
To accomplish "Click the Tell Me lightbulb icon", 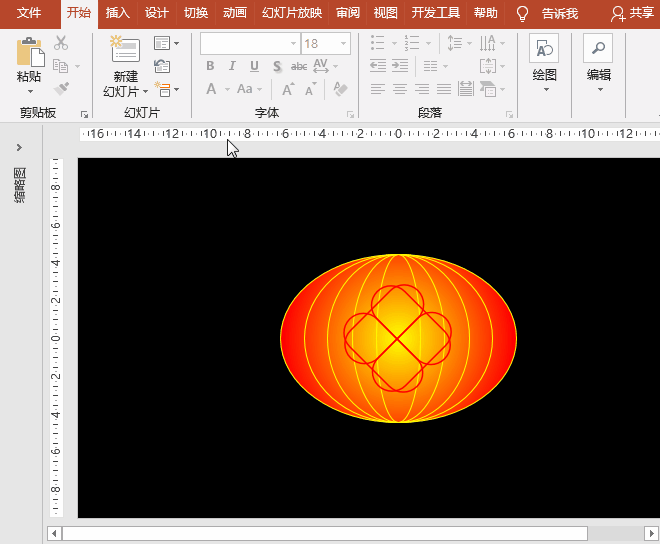I will [522, 14].
